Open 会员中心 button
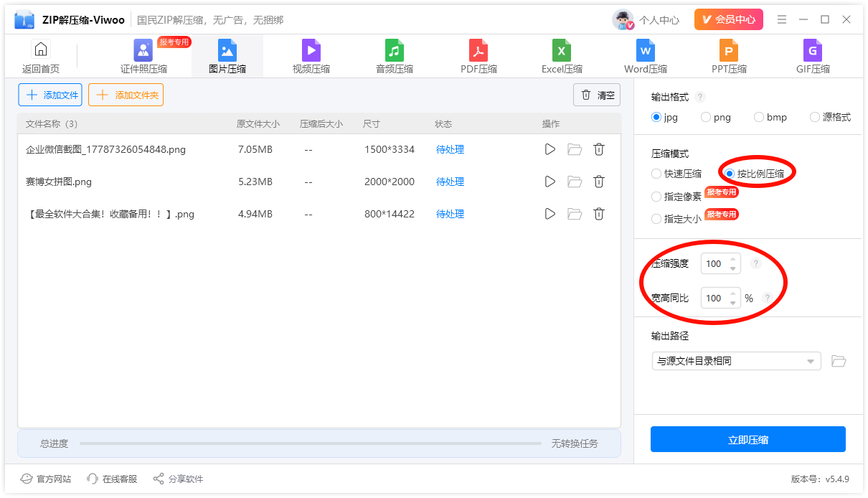 [x=729, y=19]
